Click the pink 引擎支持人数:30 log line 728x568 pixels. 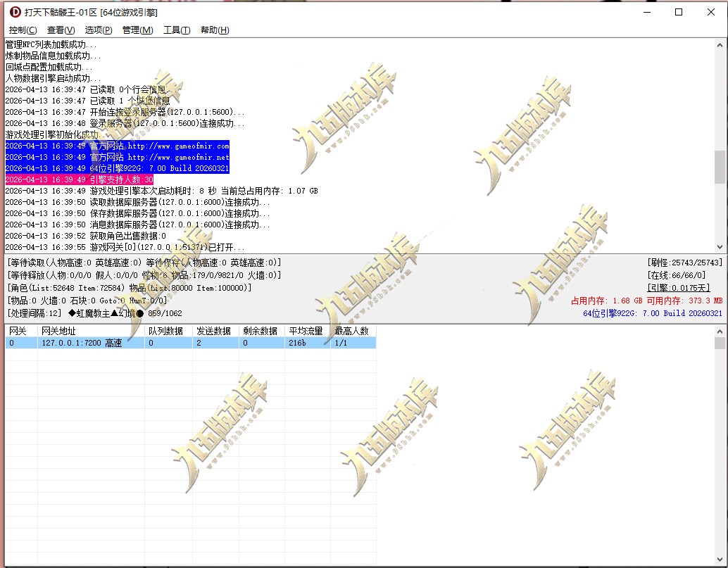click(79, 179)
